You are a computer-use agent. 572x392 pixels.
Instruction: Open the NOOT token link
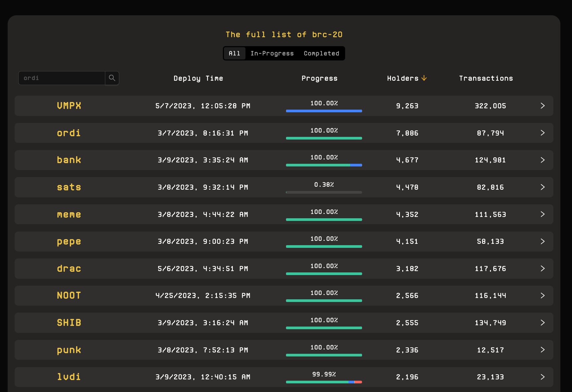click(x=69, y=295)
